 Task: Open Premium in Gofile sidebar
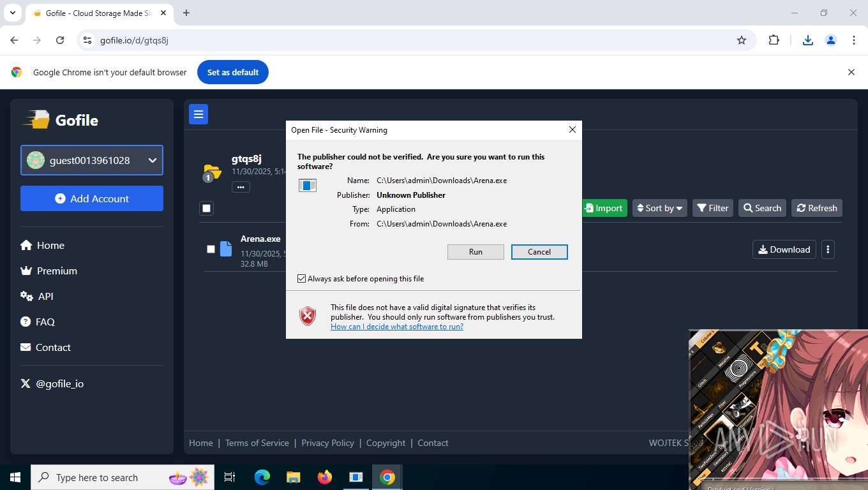tap(49, 271)
